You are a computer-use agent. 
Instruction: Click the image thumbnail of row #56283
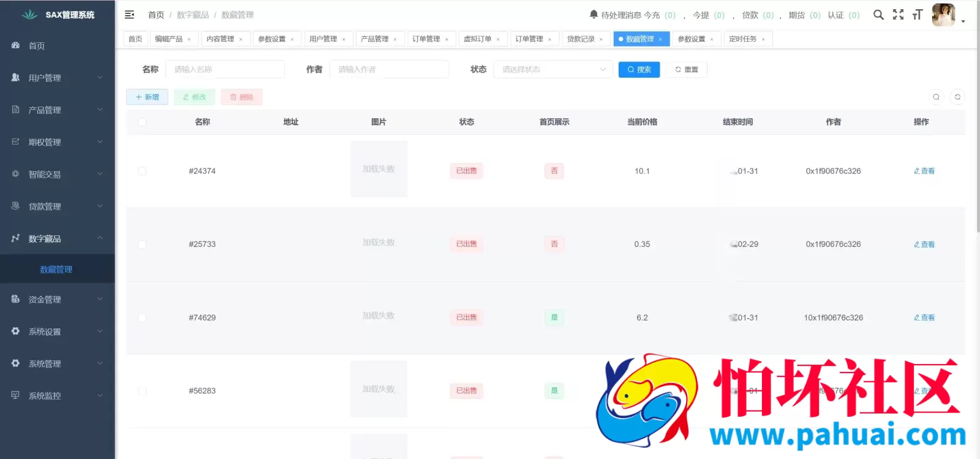tap(379, 389)
